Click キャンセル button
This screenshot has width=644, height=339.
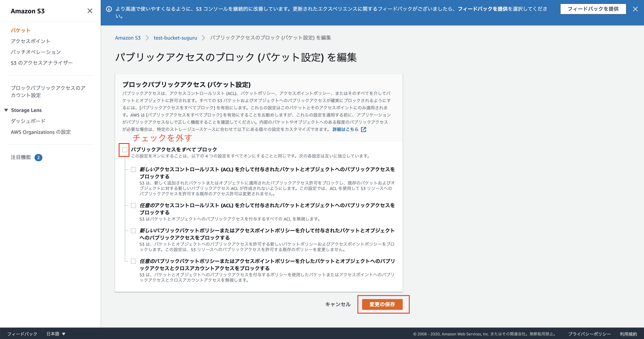click(x=338, y=304)
